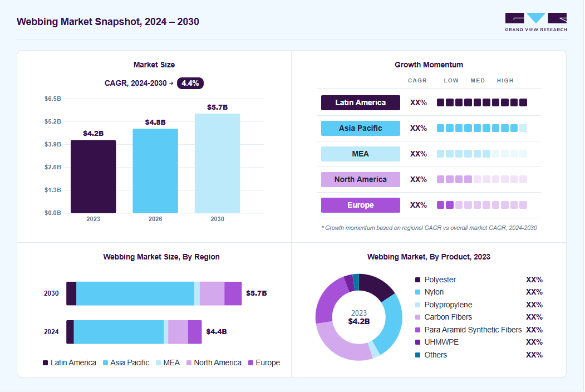
Task: Click the MED column header
Action: point(478,80)
